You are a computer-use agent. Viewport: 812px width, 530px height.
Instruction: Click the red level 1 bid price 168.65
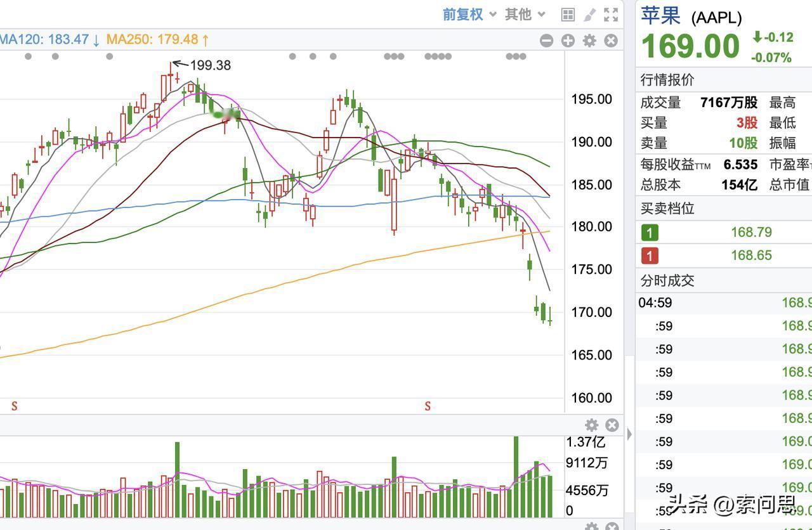tap(751, 255)
